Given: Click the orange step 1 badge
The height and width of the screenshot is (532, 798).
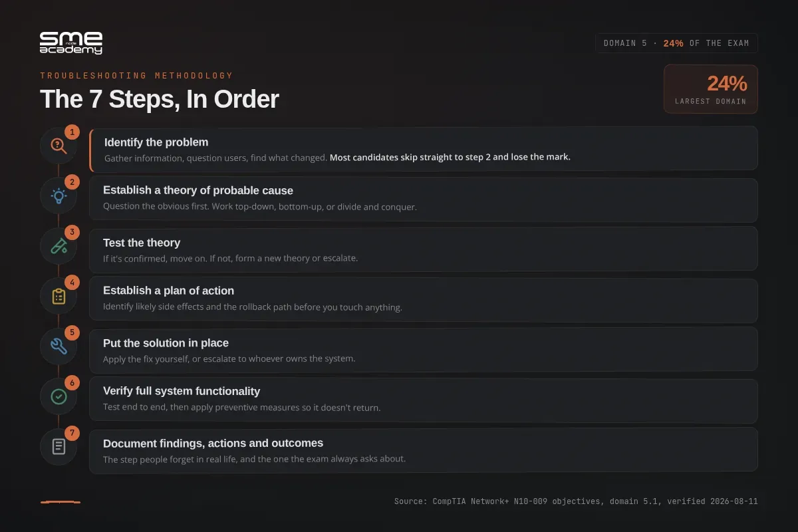Looking at the screenshot, I should pyautogui.click(x=72, y=132).
